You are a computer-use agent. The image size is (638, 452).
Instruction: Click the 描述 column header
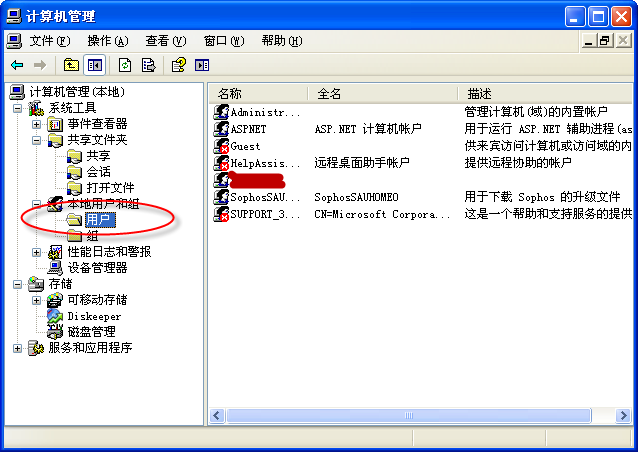pyautogui.click(x=545, y=94)
